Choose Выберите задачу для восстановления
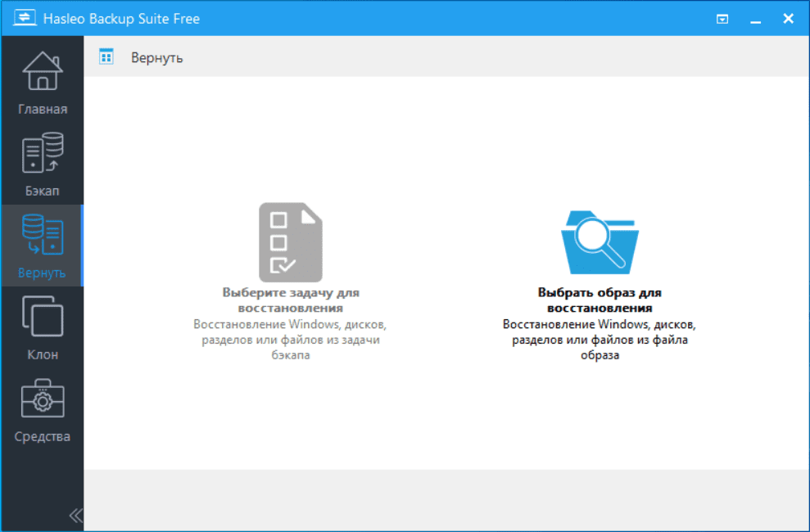Image resolution: width=810 pixels, height=532 pixels. pyautogui.click(x=290, y=300)
